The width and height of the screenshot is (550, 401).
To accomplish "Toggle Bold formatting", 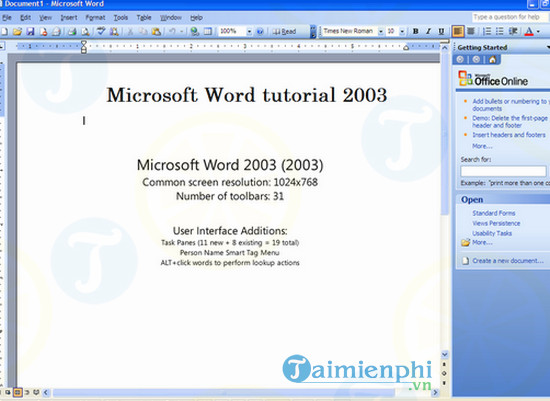I will click(416, 32).
